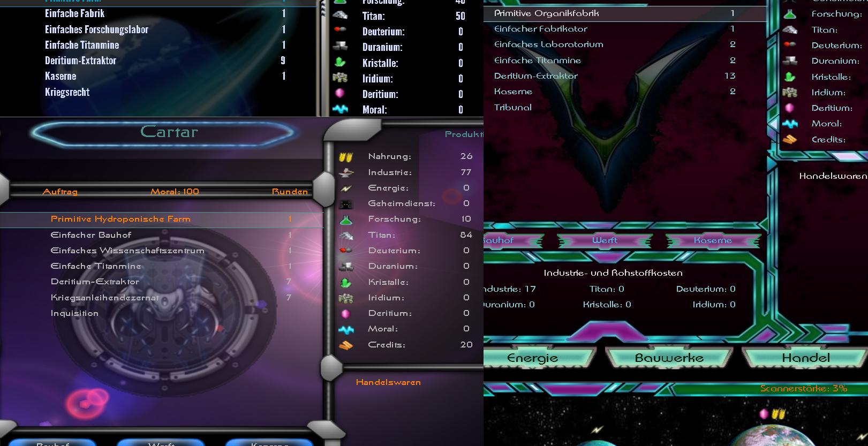Click the Kristalle icon in teal panel
Screen dimensions: 868x446
[790, 77]
